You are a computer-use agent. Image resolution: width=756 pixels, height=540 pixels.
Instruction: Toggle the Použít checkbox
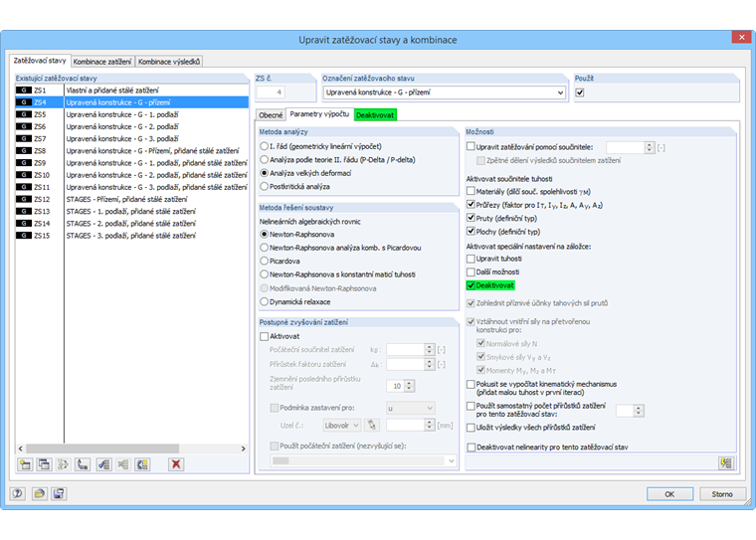580,92
